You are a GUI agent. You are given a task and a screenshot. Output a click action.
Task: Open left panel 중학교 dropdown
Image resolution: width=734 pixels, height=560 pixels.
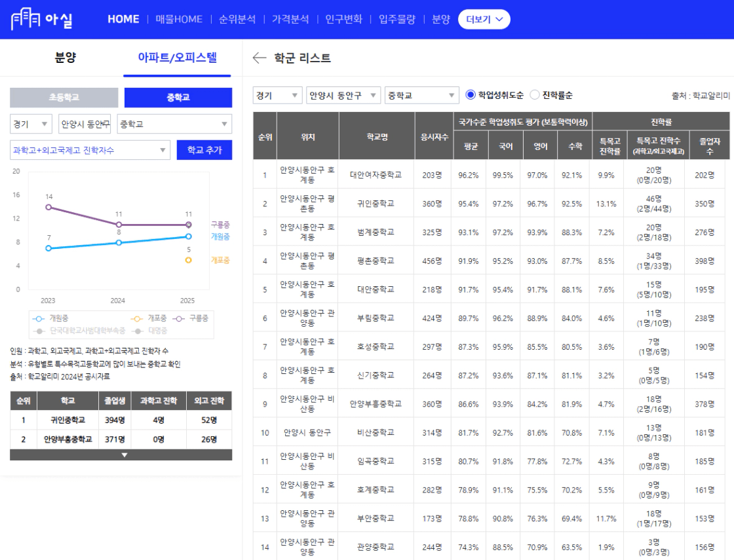[174, 124]
